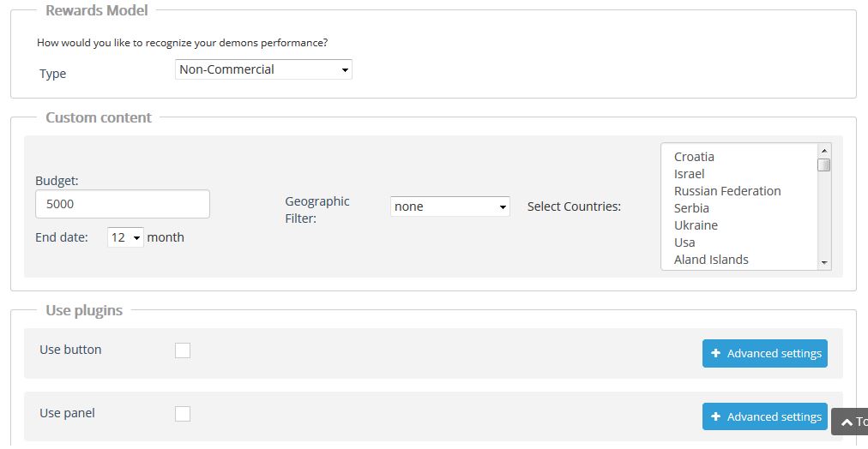
Task: Click the plus icon on Use button's Advanced settings
Action: 716,353
